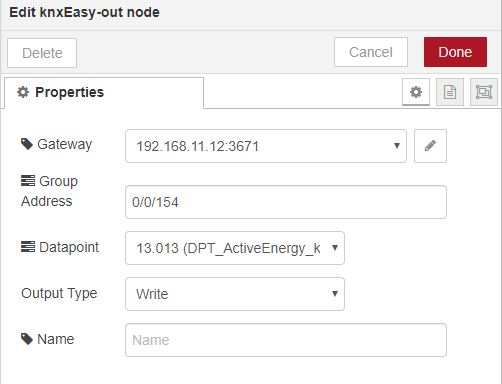Viewport: 502px width, 384px height.
Task: Open the node description document icon
Action: pos(450,92)
